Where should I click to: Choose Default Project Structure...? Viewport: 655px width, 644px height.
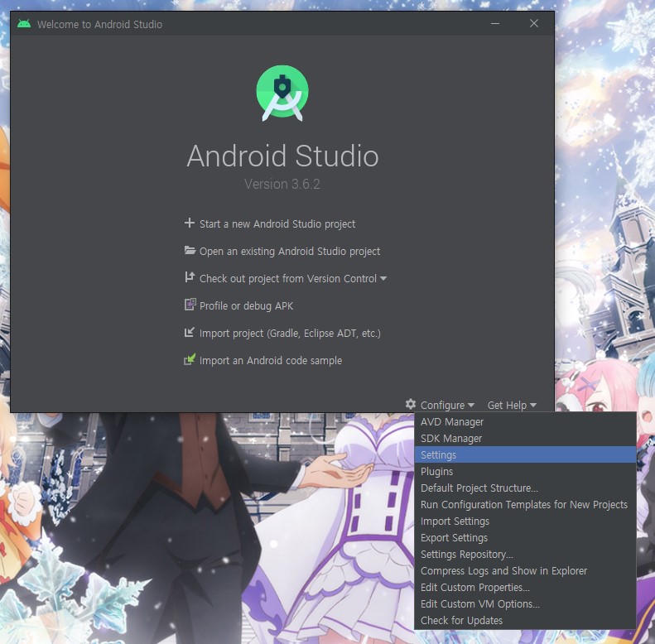[525, 488]
